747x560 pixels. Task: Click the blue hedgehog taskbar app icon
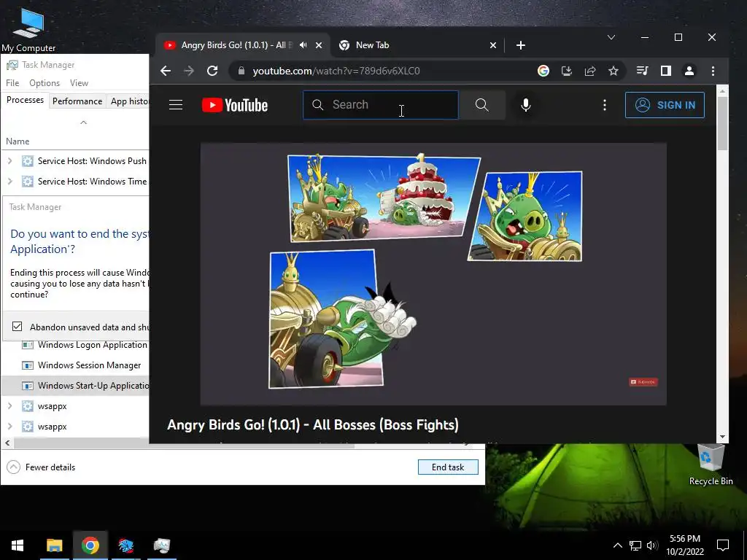click(x=125, y=545)
